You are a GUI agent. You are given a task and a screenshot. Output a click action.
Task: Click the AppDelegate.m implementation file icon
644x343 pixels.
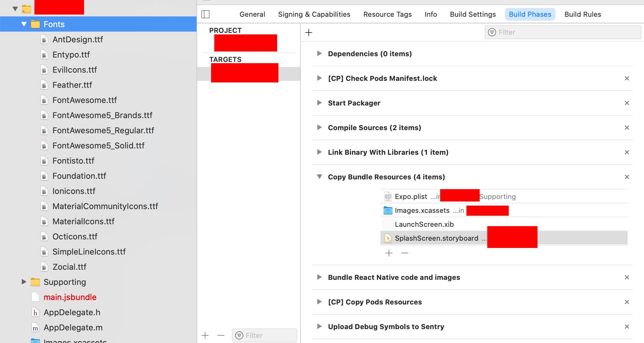click(35, 328)
